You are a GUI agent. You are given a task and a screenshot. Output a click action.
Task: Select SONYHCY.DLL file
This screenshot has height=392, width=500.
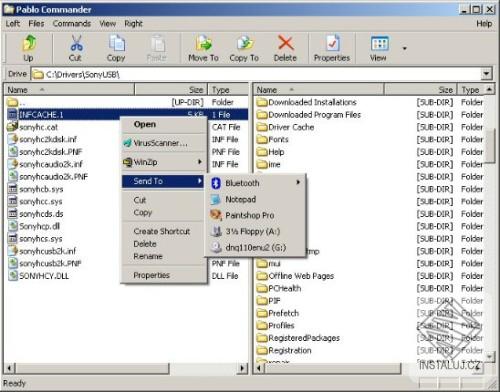point(44,276)
